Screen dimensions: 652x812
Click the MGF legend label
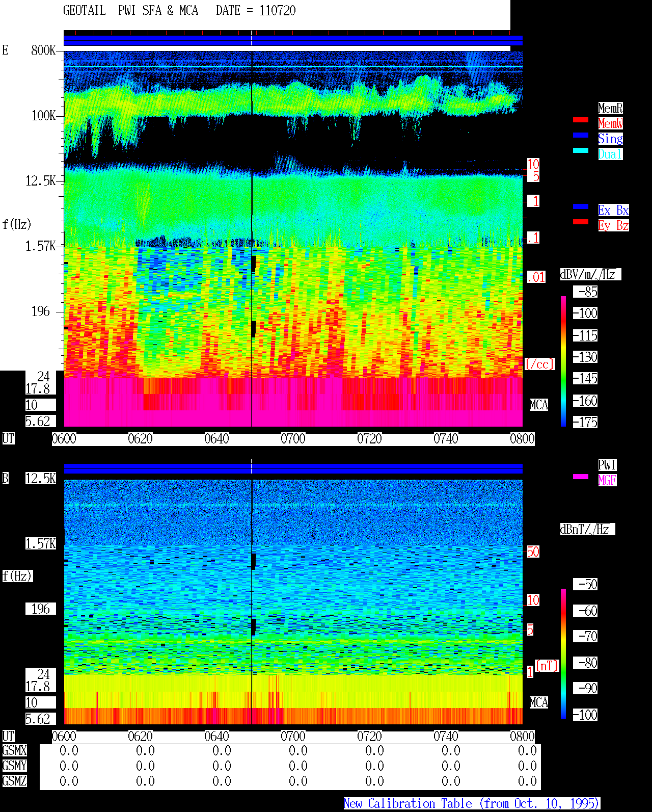point(607,480)
